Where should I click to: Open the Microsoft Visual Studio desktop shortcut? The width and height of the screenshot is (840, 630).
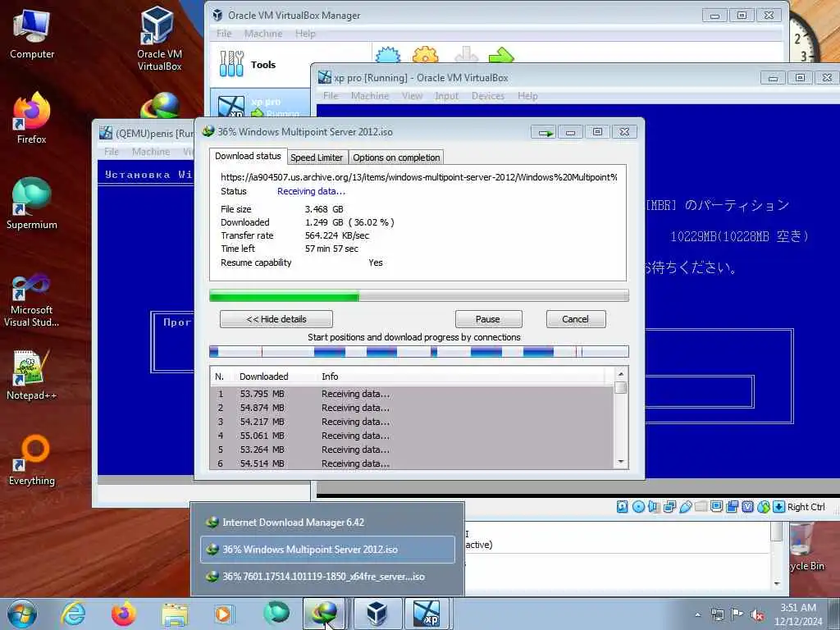pyautogui.click(x=32, y=300)
